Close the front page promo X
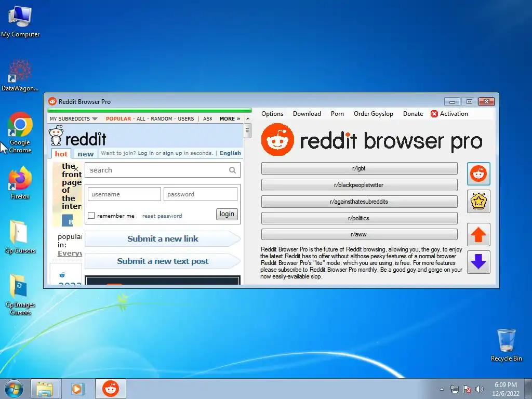Screen dimensions: 532x399 click(76, 169)
